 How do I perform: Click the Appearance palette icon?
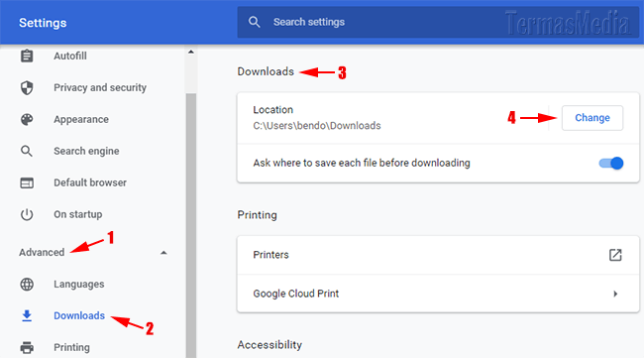tap(27, 119)
